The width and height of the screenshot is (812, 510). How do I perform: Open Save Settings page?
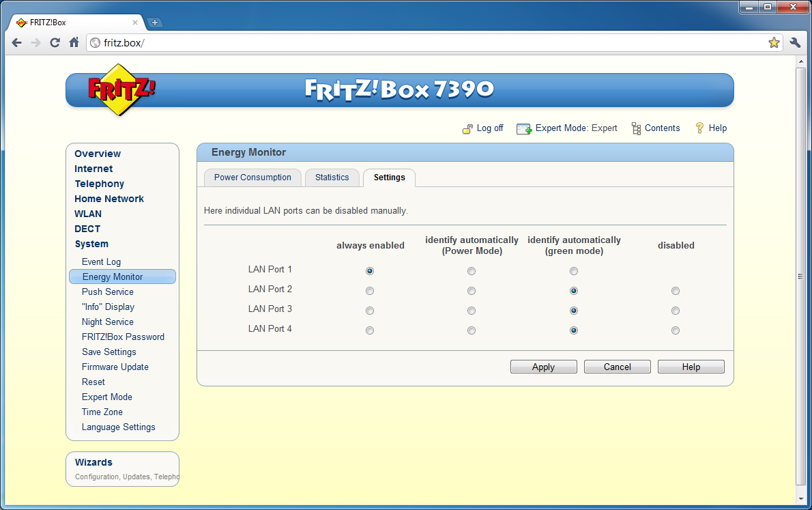(x=108, y=352)
